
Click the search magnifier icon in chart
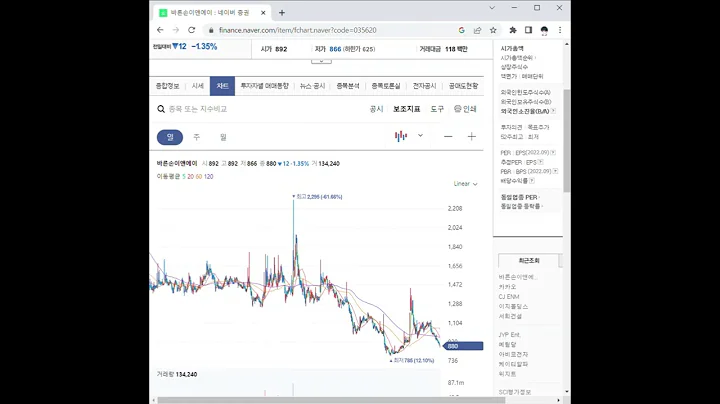pos(161,109)
